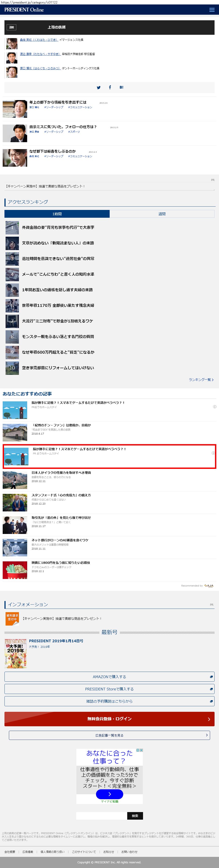
Task: Focus the search text field
Action: 101,816
